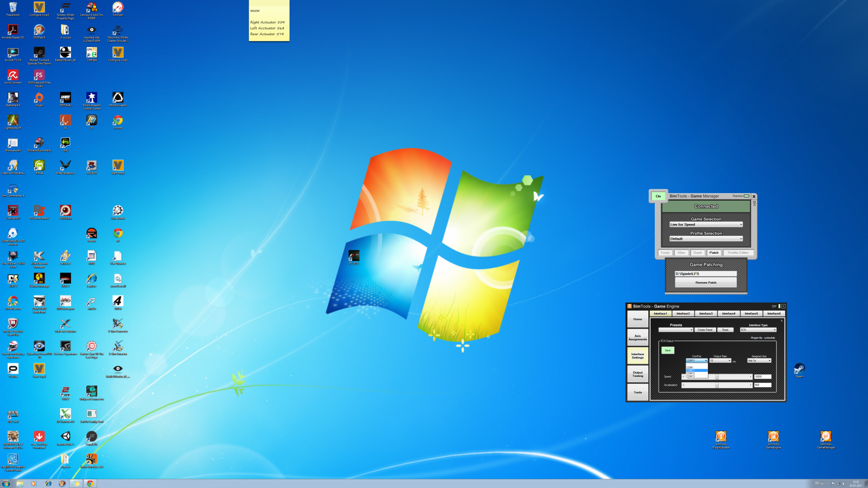Image resolution: width=868 pixels, height=488 pixels.
Task: Open the Interface Type SCN dropdown
Action: click(758, 330)
